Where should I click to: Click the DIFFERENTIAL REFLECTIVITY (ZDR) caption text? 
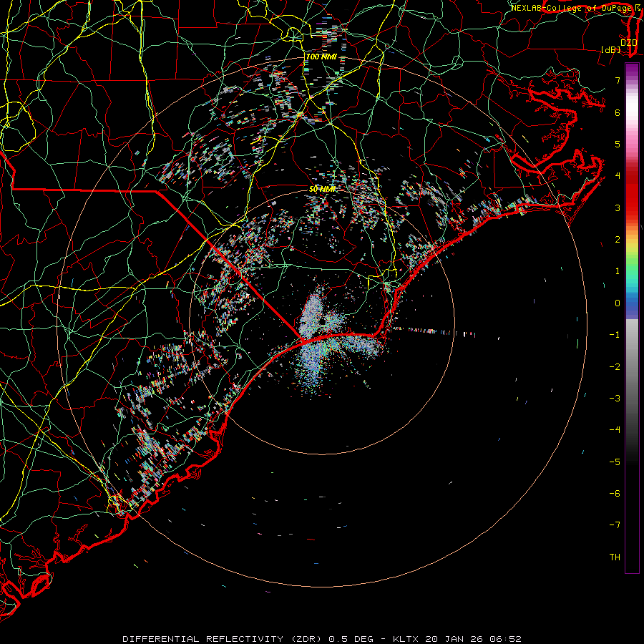pos(223,639)
